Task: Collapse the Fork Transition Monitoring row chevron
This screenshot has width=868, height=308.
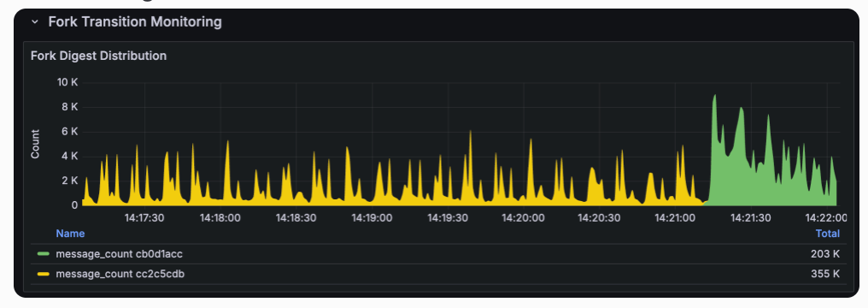Action: pos(35,22)
